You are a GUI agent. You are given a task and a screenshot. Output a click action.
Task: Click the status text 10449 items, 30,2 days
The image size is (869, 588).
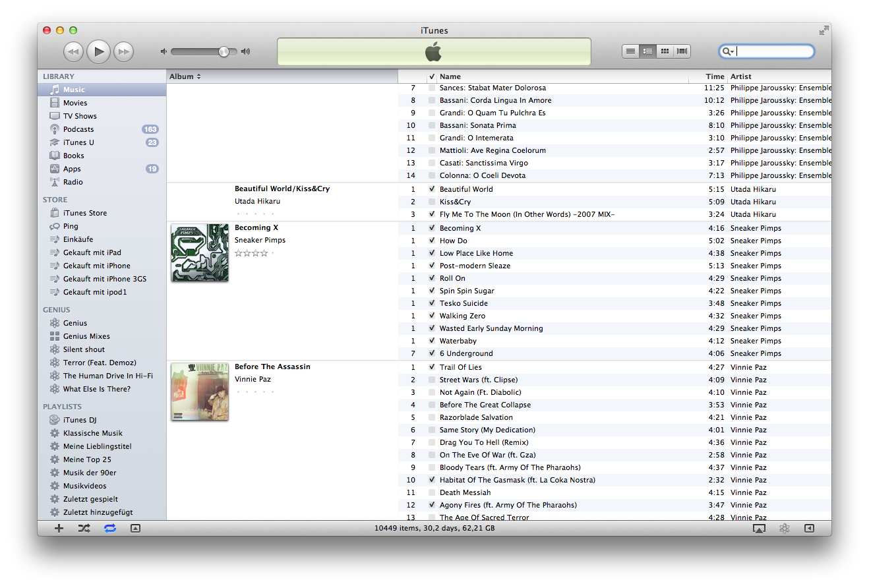coord(435,528)
